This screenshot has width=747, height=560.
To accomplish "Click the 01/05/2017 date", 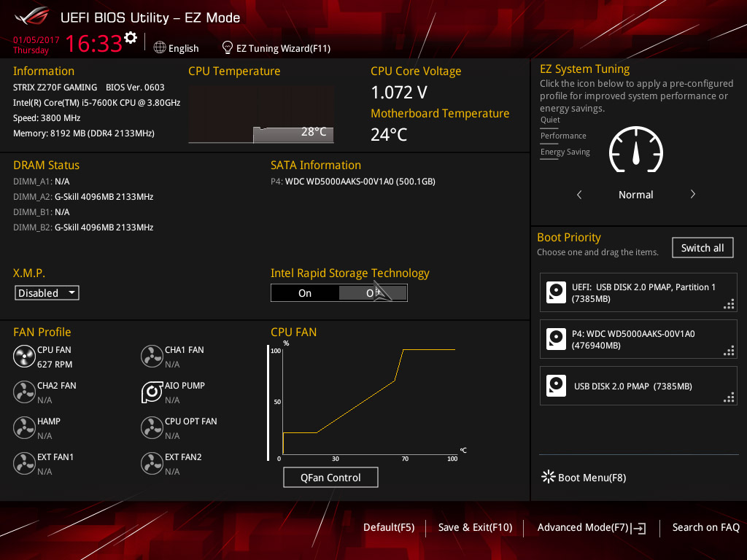I will [x=36, y=40].
